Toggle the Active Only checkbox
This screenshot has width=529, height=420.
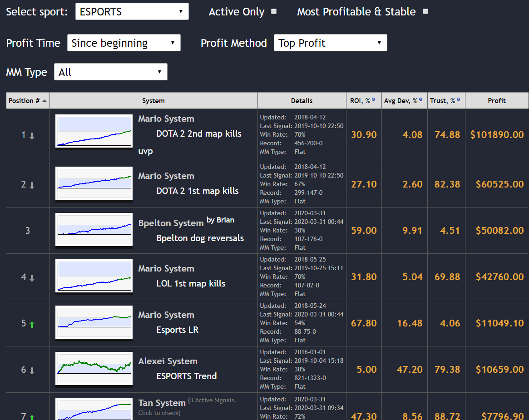(x=274, y=11)
